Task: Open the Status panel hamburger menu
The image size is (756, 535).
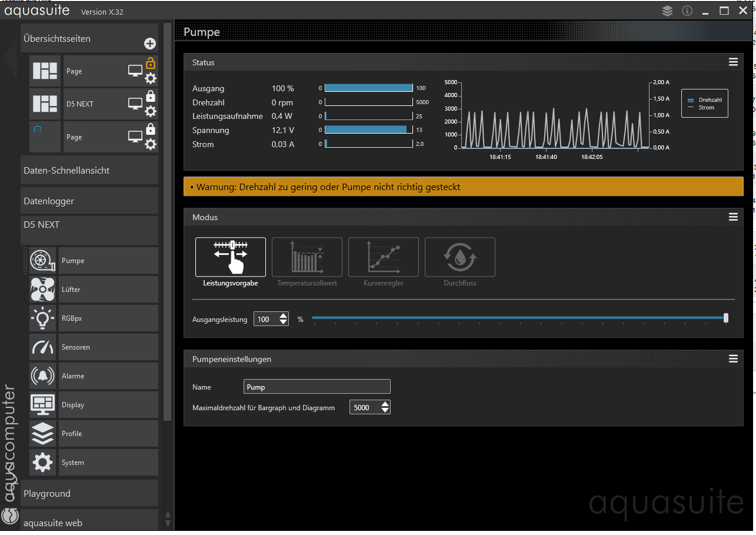Action: click(733, 62)
